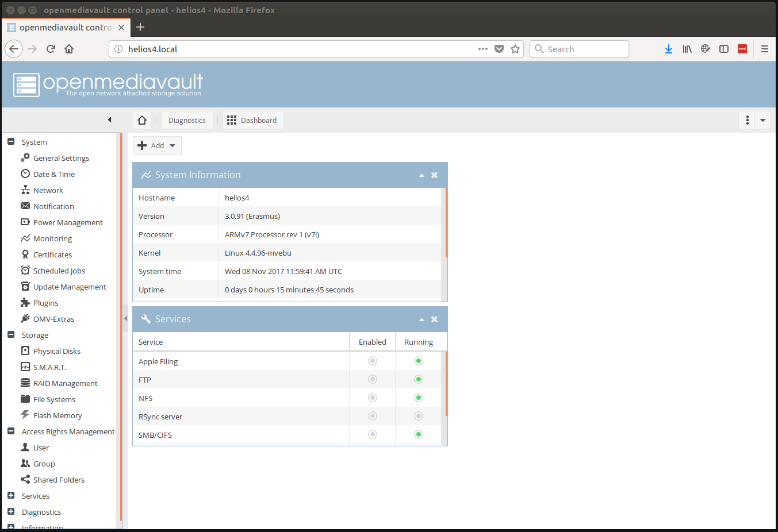Click the Shared Folders share icon
Screen dimensions: 778x532
[x=25, y=479]
